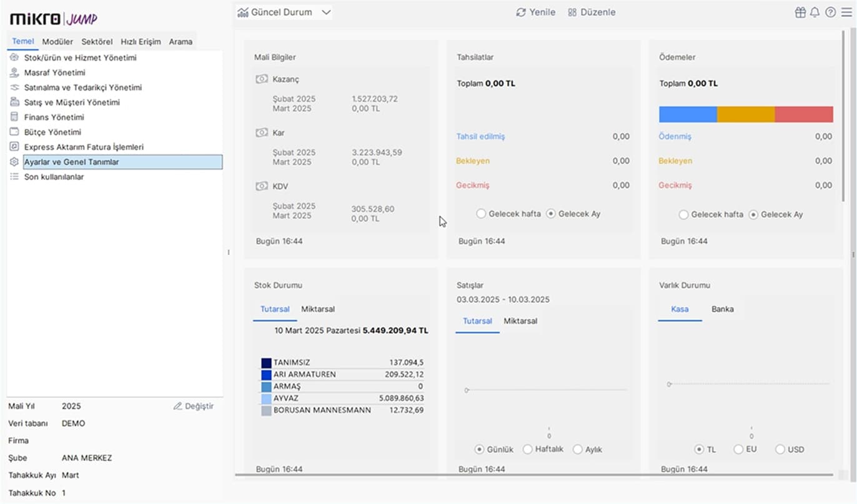Expand Stok/ürün ve Hizmet Yönetimi
The image size is (857, 504).
pos(80,57)
